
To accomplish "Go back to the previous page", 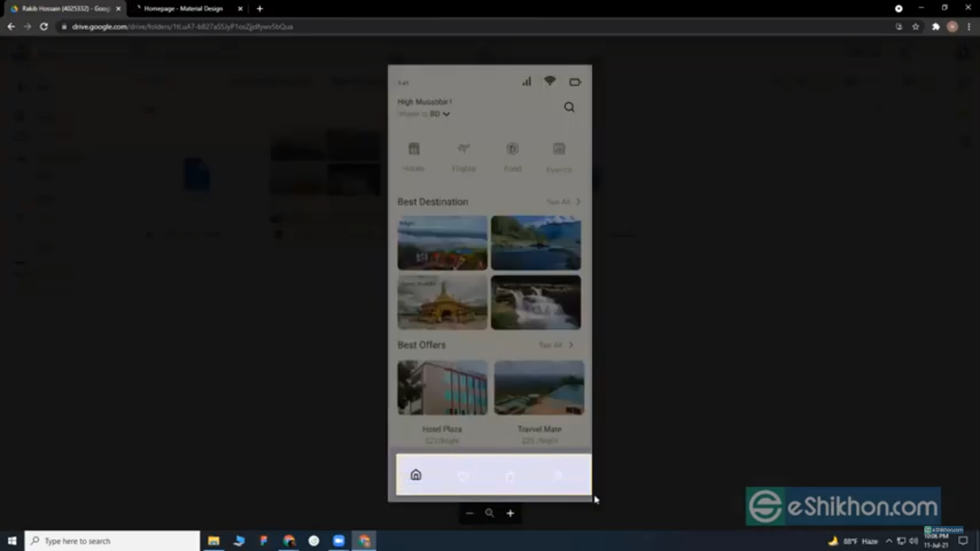I will tap(11, 27).
